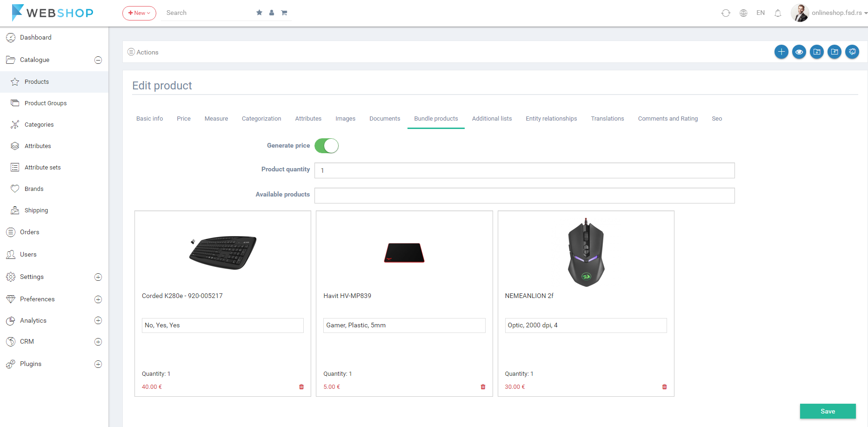Click the 'No, Yes, Yes' attributes box

pos(223,325)
